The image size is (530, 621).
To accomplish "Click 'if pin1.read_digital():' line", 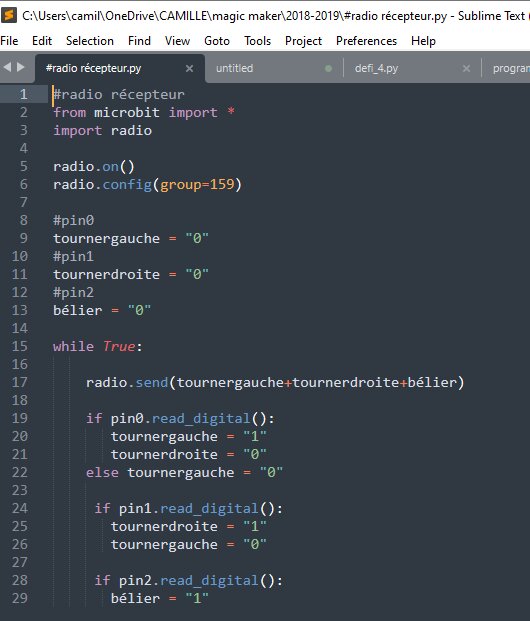I will pos(189,509).
